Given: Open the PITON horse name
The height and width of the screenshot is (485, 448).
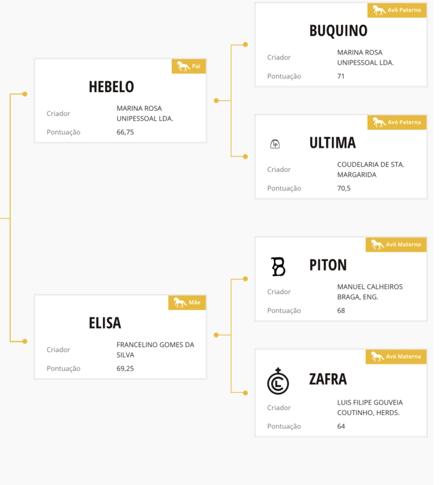Looking at the screenshot, I should tap(328, 265).
